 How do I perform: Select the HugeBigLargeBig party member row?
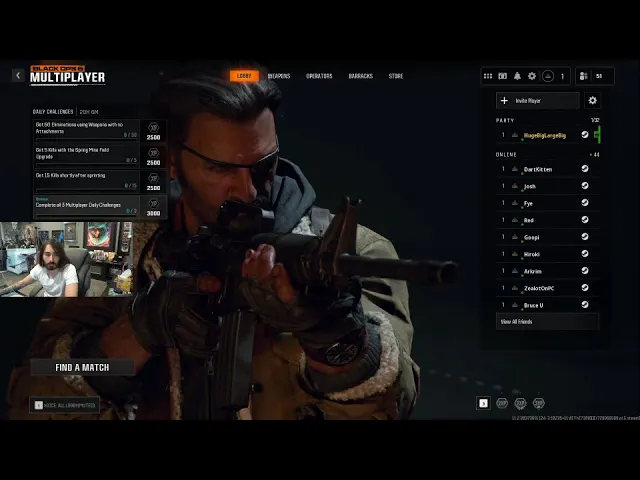pyautogui.click(x=548, y=135)
